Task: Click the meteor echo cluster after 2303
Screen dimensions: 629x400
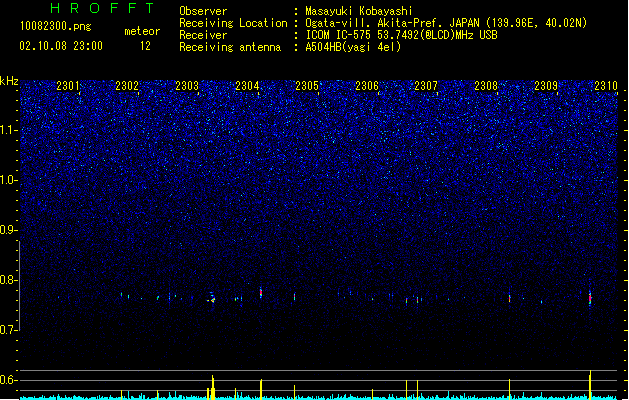Action: point(212,298)
